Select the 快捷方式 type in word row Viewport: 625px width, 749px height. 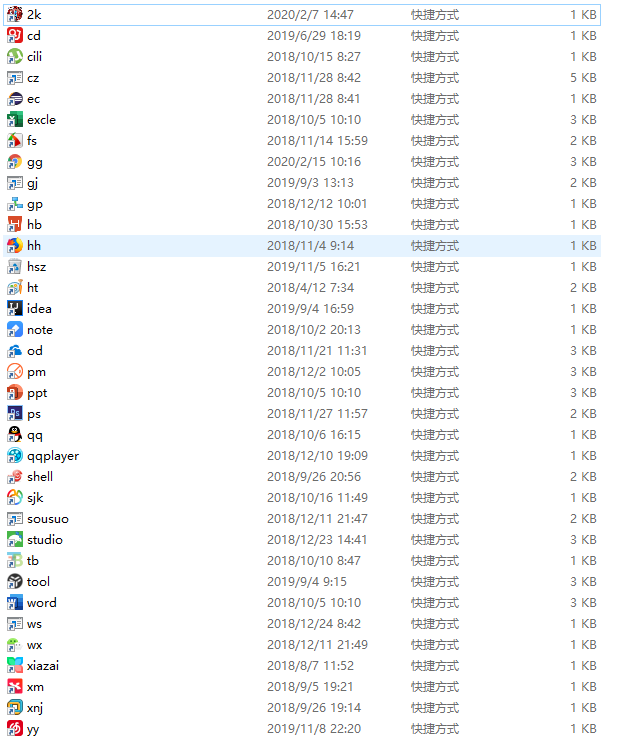435,603
